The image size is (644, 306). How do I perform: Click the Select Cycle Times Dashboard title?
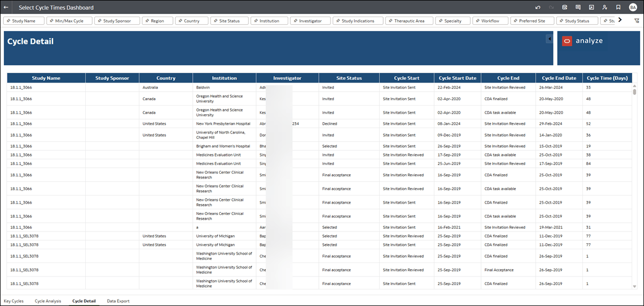pos(56,8)
